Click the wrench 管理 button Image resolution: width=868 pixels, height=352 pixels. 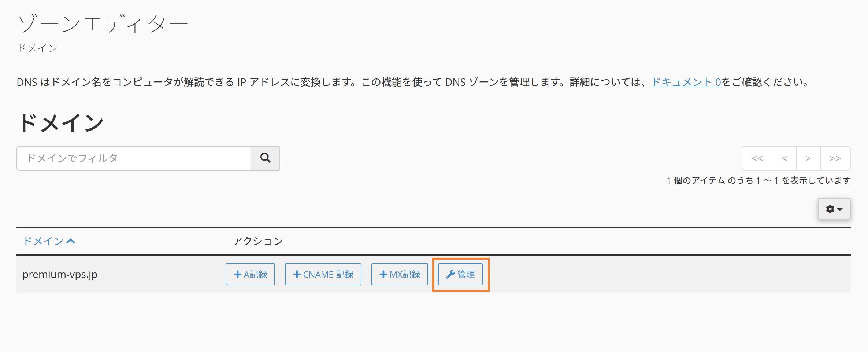click(460, 274)
